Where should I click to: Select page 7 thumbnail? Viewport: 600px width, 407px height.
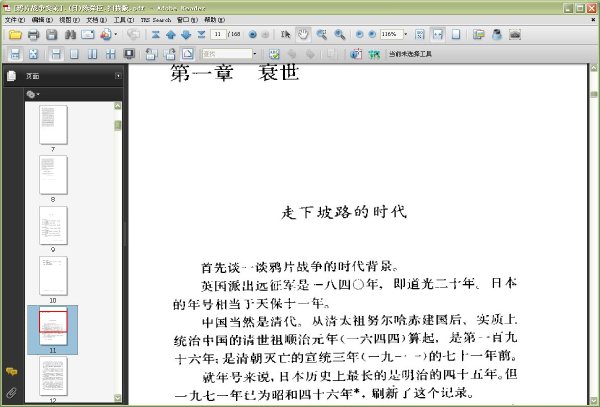[53, 125]
